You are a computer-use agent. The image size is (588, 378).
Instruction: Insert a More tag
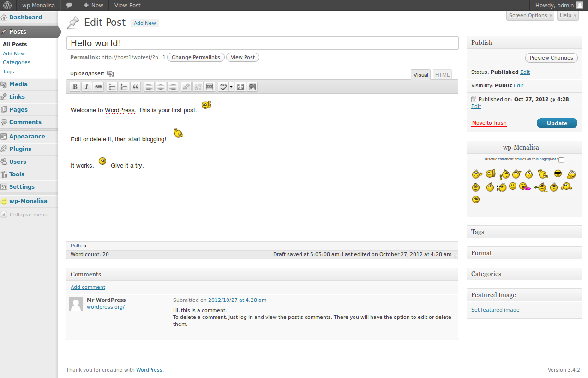(210, 87)
